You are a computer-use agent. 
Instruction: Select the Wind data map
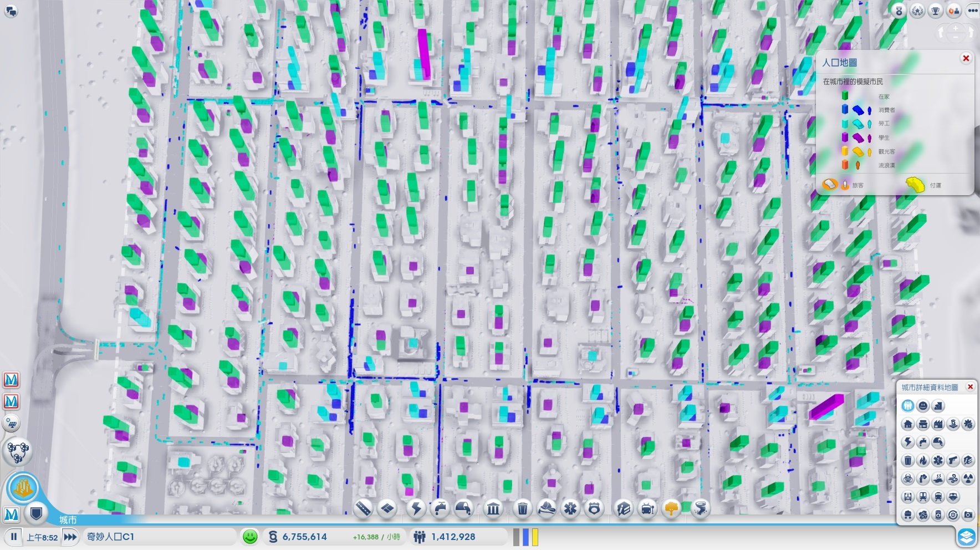pos(953,478)
